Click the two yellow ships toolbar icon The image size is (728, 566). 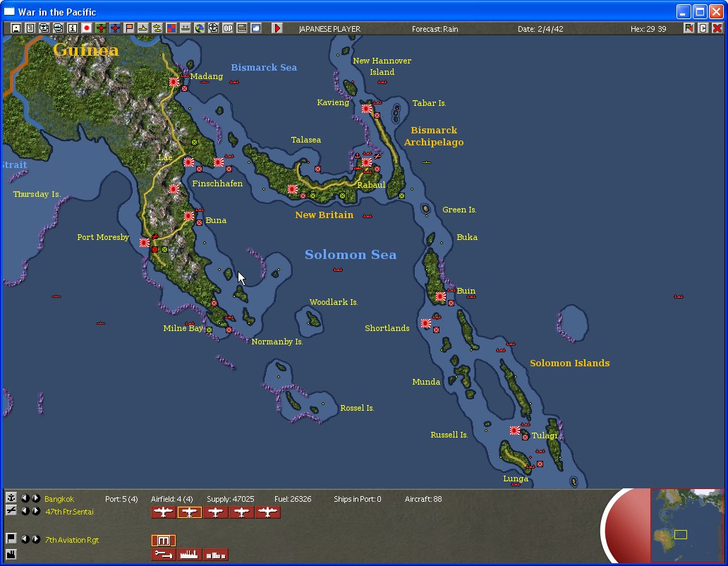tap(157, 28)
